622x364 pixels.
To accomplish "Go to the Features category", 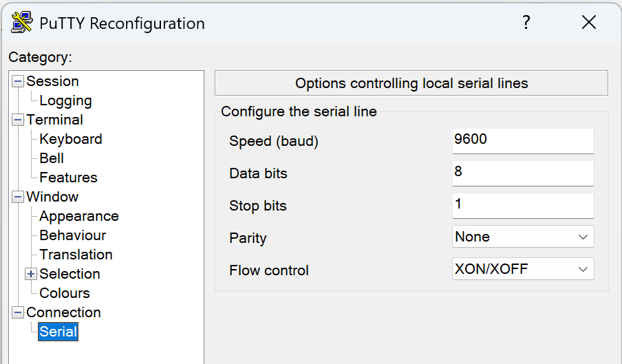I will [68, 178].
